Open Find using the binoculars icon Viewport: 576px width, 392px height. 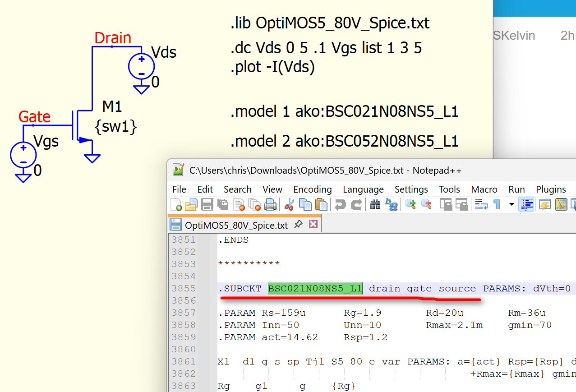pyautogui.click(x=375, y=205)
